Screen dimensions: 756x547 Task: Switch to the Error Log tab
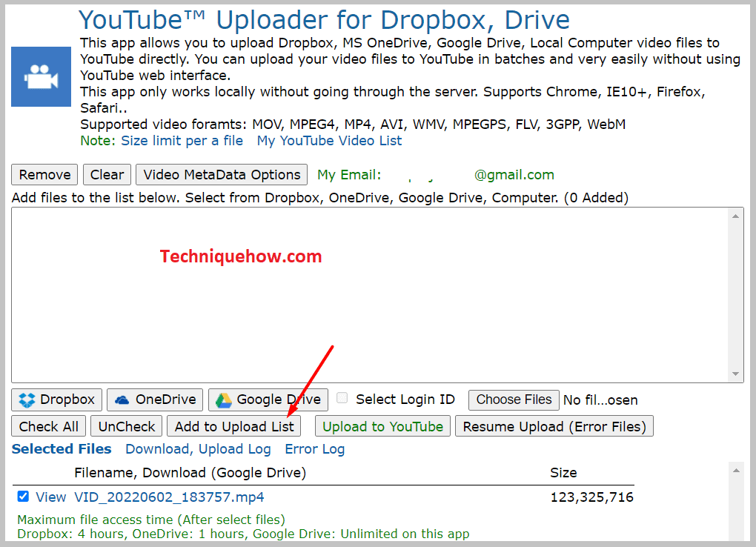pos(315,449)
